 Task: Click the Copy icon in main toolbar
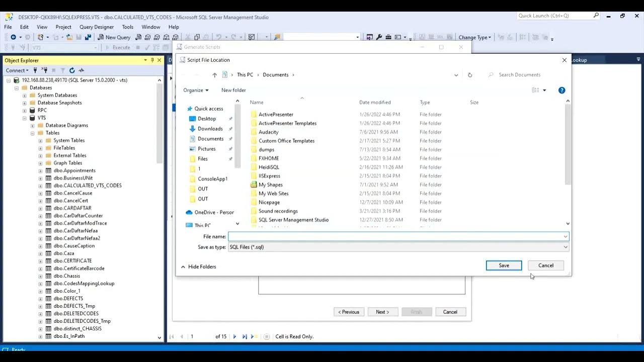197,37
